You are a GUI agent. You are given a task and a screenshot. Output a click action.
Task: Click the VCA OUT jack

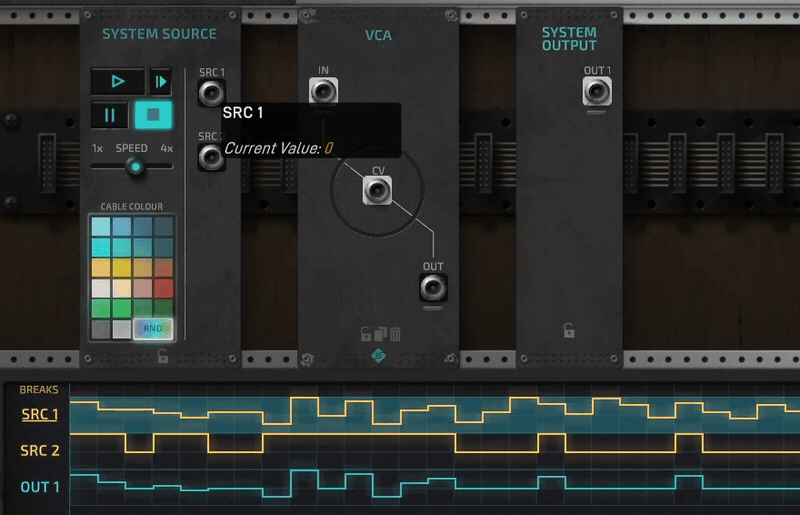[433, 287]
